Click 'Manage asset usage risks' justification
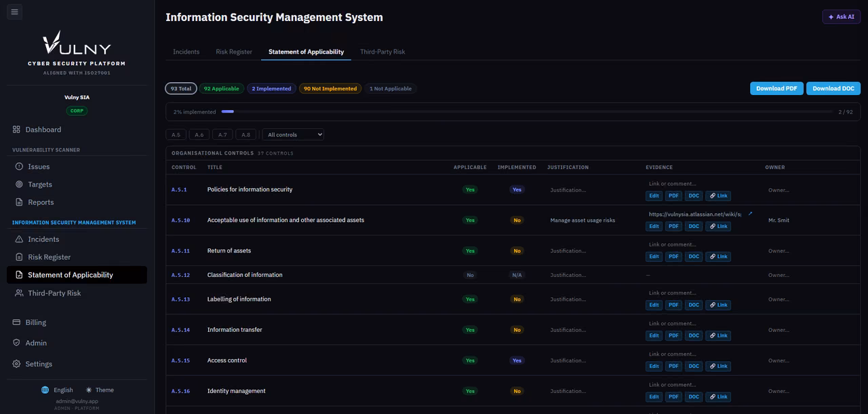868x414 pixels. coord(583,221)
